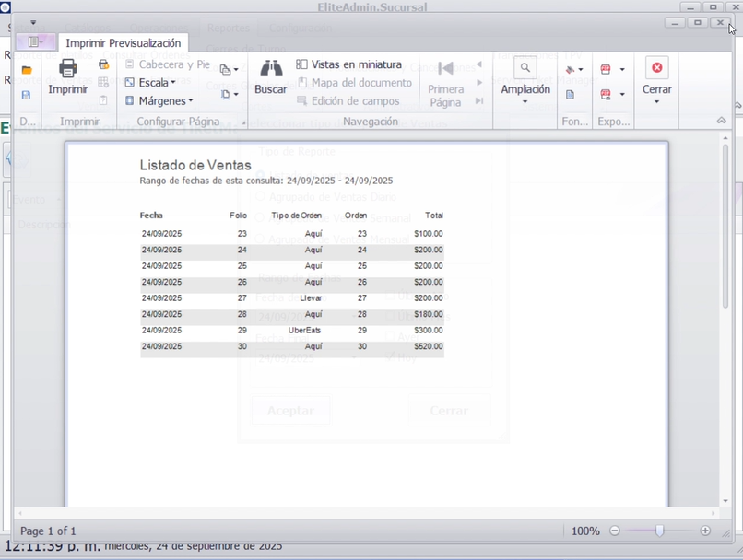Click the zoom in plus button

[x=705, y=531]
